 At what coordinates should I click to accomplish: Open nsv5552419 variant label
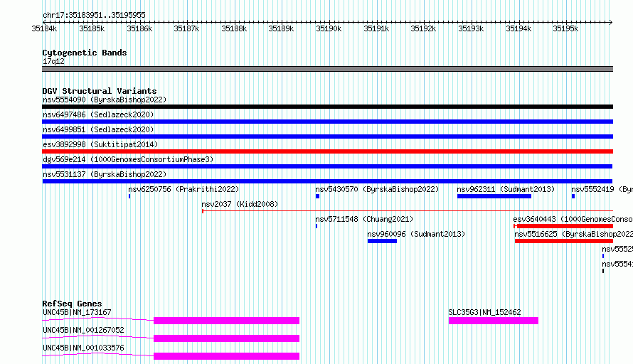[x=602, y=189]
